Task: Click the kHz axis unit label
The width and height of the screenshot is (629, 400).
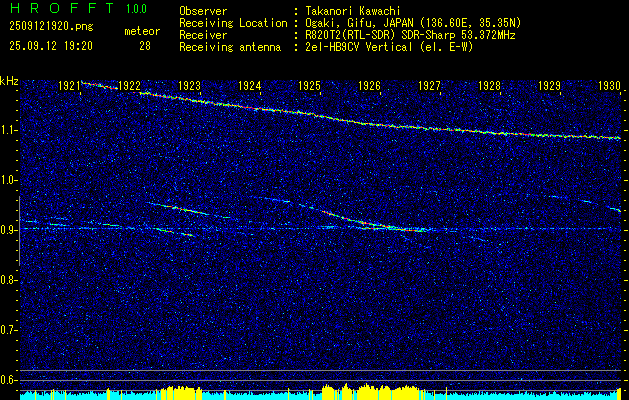Action: tap(9, 81)
